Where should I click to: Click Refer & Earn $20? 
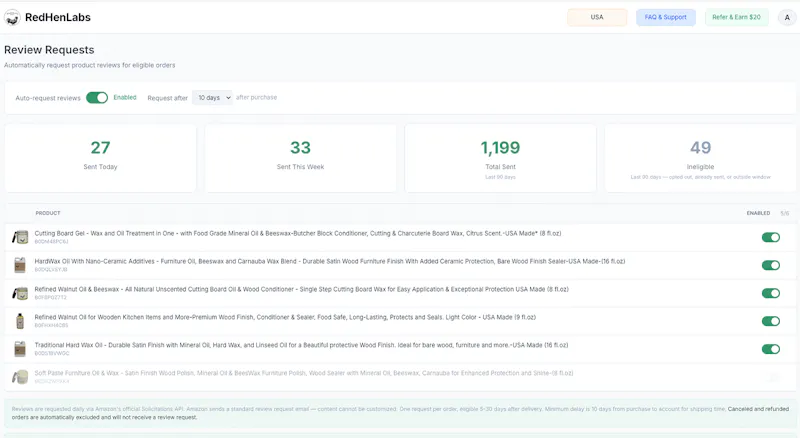tap(736, 17)
